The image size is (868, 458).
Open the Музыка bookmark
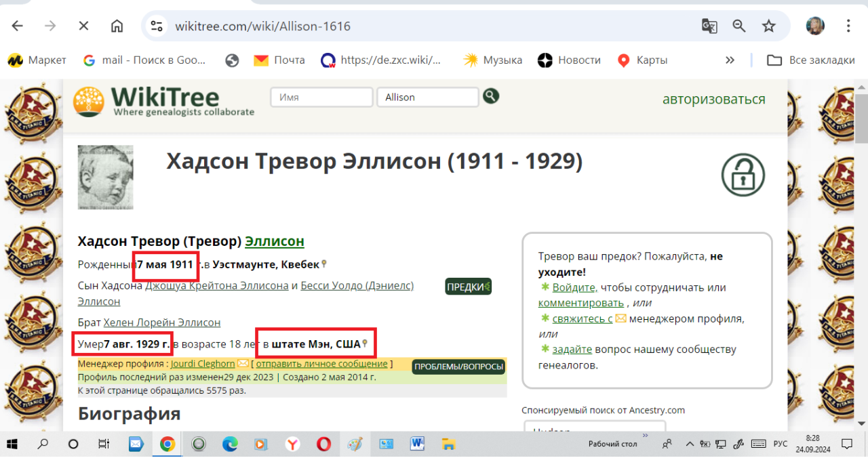click(492, 60)
